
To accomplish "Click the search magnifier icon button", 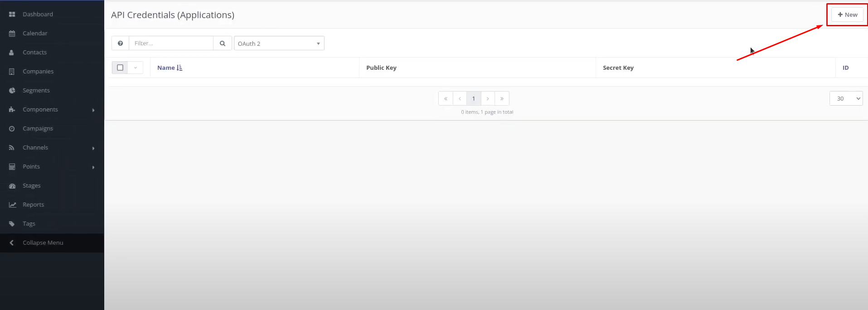I will click(x=223, y=44).
